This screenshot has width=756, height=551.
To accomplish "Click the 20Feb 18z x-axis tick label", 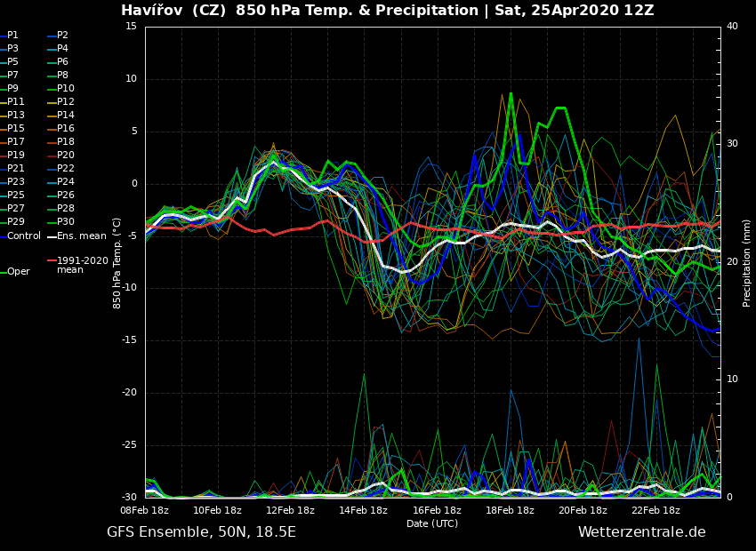I will pyautogui.click(x=583, y=510).
